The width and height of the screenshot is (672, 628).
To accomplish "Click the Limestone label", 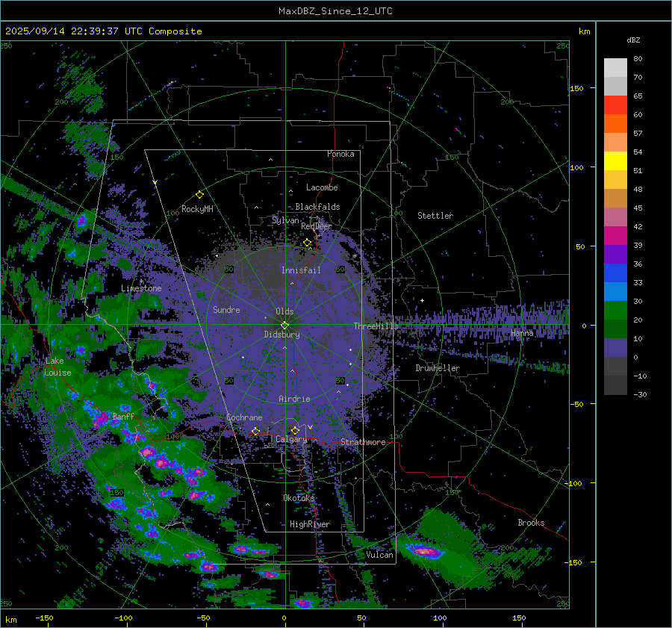I will pos(141,288).
